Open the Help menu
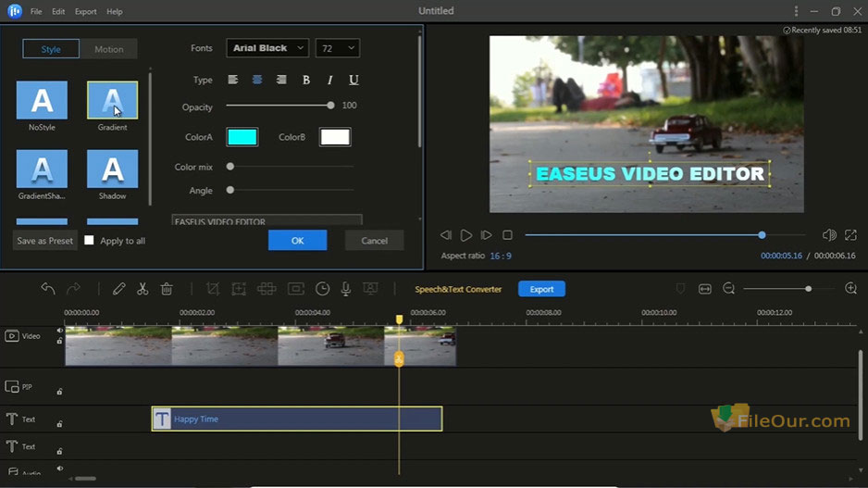868x488 pixels. click(115, 12)
